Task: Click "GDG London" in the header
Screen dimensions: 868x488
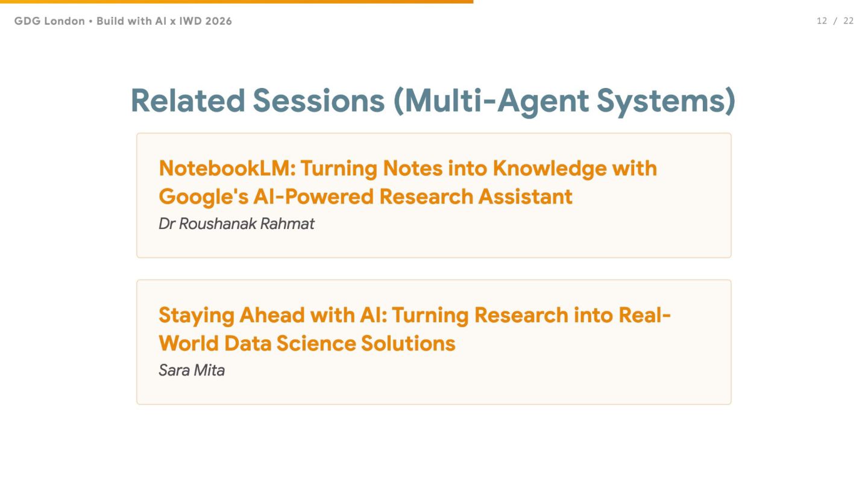Action: [49, 21]
